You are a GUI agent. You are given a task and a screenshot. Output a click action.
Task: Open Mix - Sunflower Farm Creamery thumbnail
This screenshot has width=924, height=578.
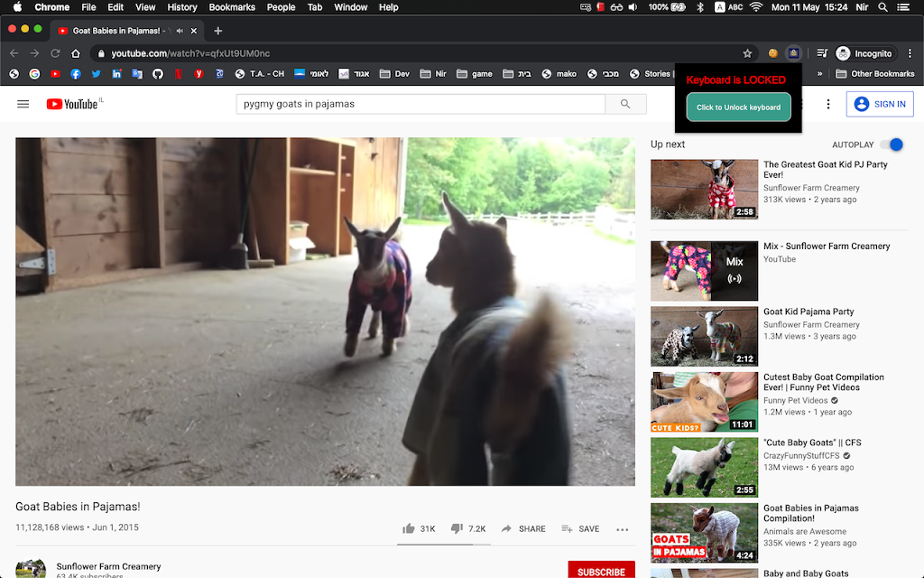click(704, 271)
